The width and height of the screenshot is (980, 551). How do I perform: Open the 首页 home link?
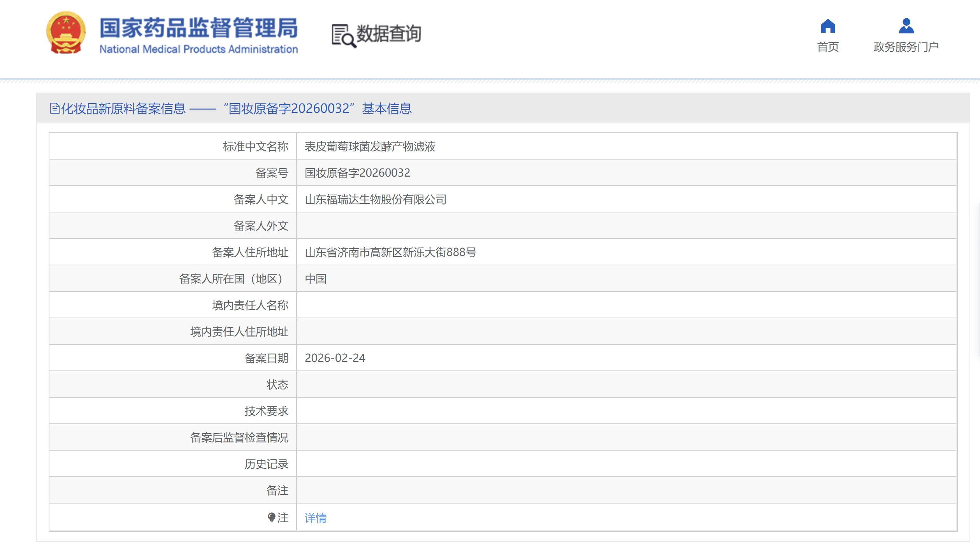827,47
